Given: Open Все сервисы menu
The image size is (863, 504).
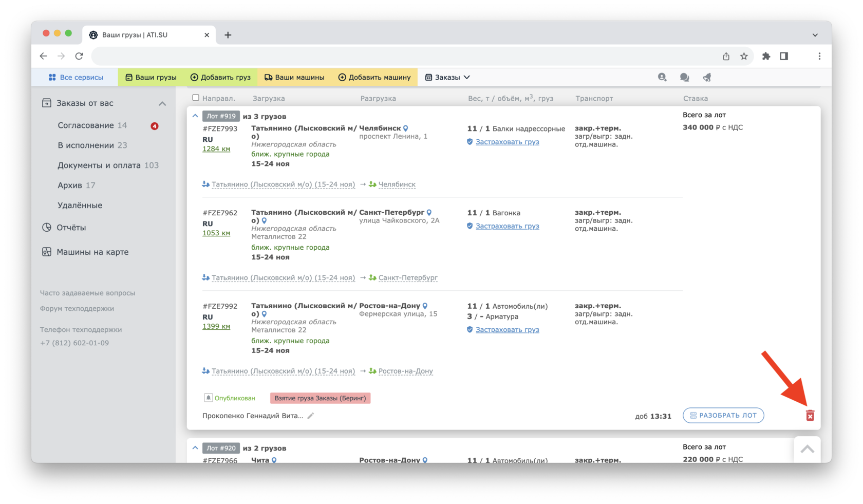Looking at the screenshot, I should tap(76, 77).
